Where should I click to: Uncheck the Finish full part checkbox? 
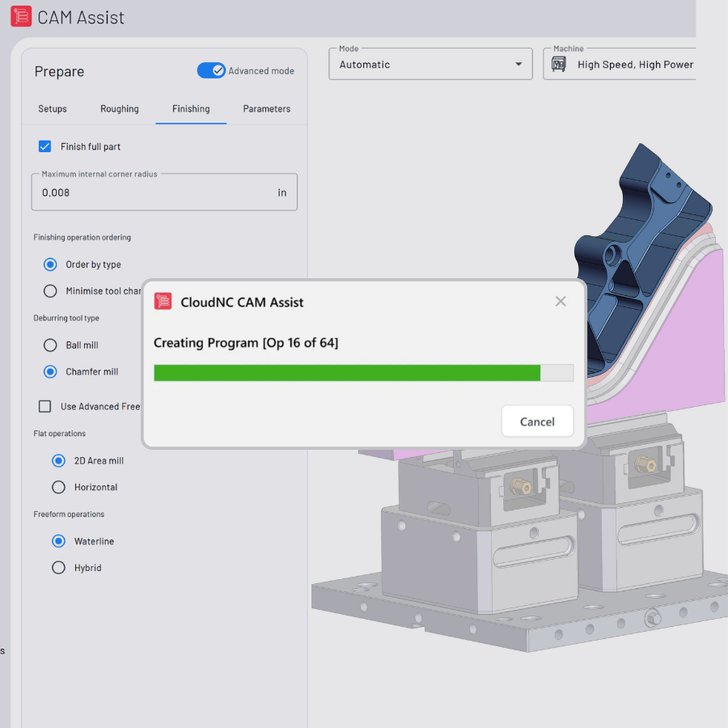[x=45, y=146]
